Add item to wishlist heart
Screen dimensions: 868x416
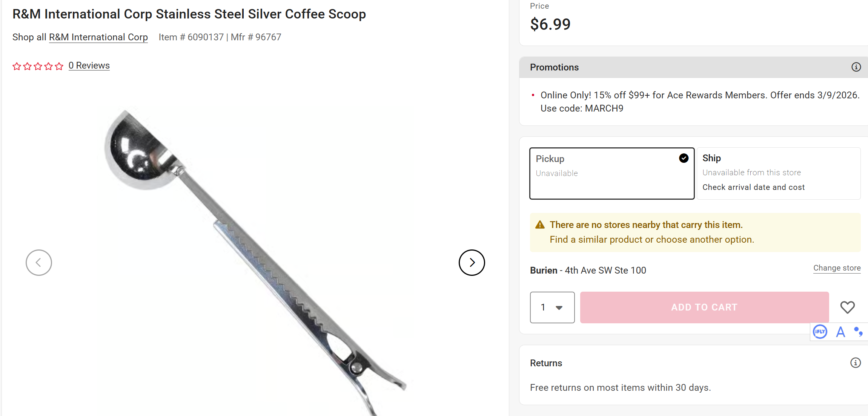[x=847, y=307]
